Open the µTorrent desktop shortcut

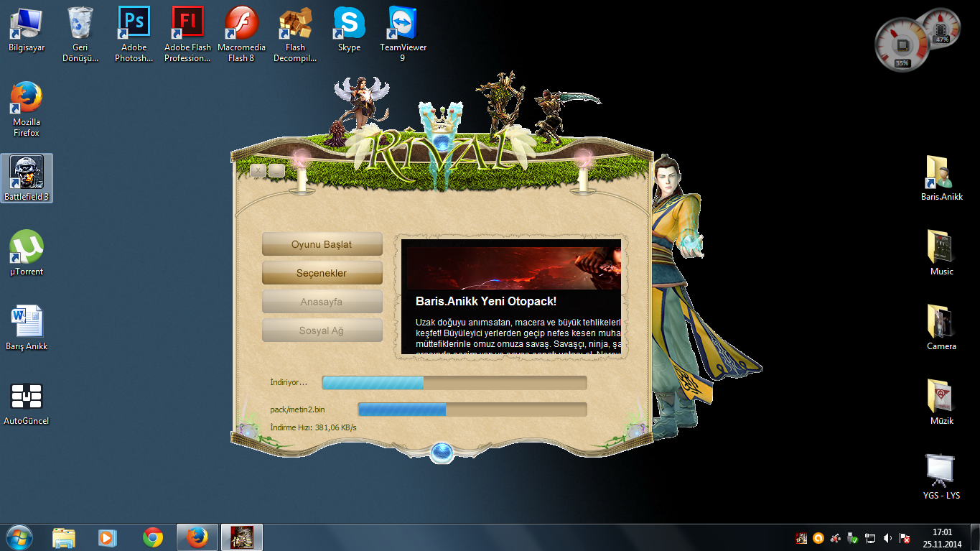(27, 253)
